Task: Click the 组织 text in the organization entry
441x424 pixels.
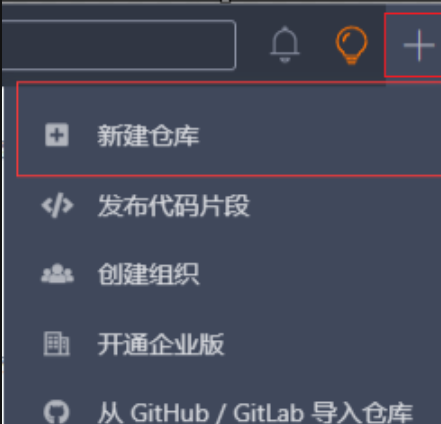Action: pyautogui.click(x=174, y=274)
